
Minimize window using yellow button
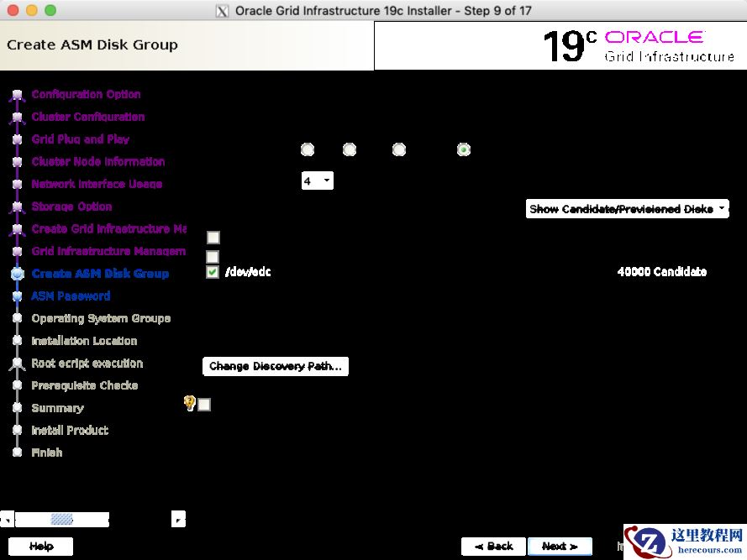click(x=31, y=10)
